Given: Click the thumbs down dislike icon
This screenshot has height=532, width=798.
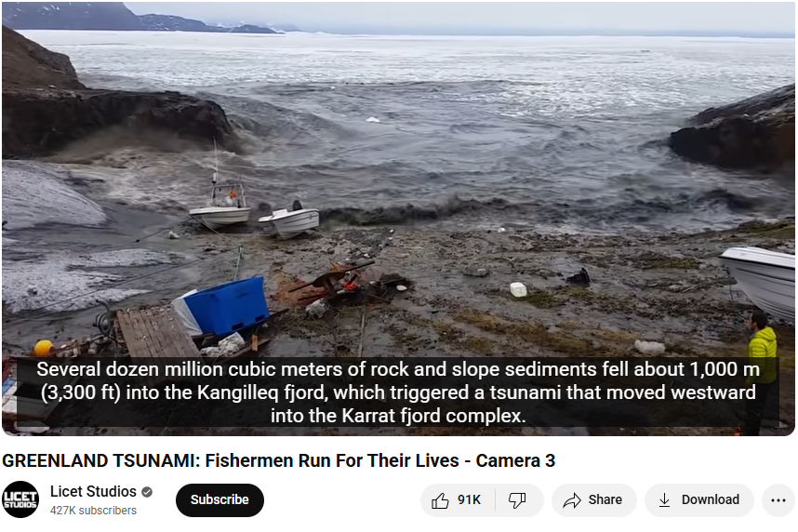Looking at the screenshot, I should [x=517, y=500].
